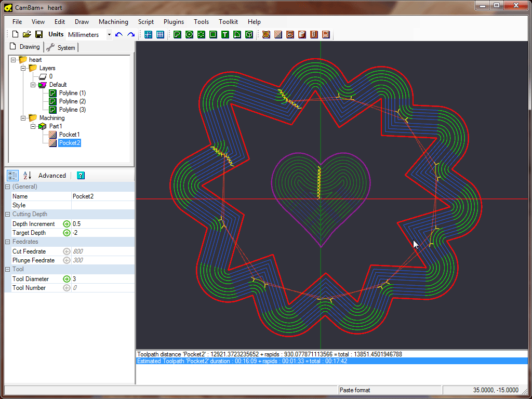This screenshot has height=399, width=532.
Task: Click the Advanced properties button
Action: pos(52,176)
